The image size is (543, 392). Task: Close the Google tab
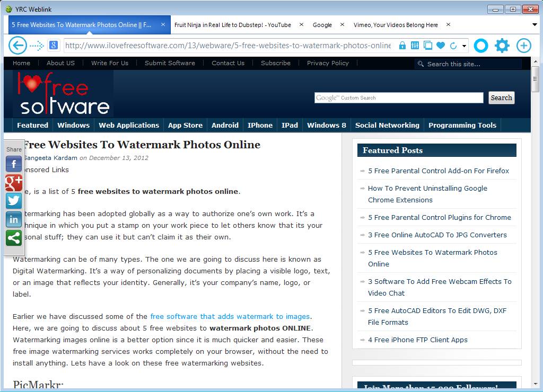pos(342,24)
